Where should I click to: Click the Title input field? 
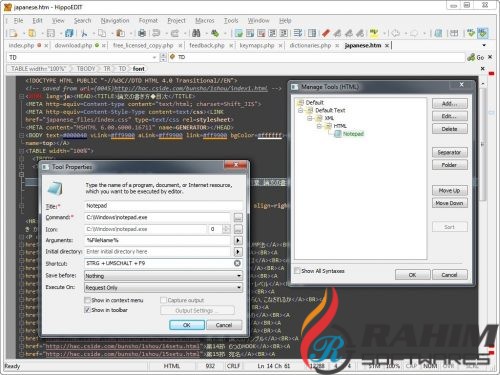pos(164,206)
